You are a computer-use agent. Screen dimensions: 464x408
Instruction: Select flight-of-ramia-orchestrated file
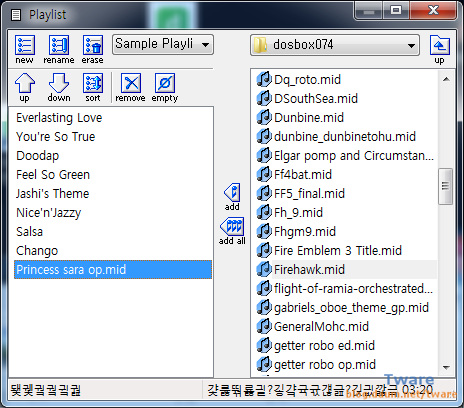coord(345,288)
